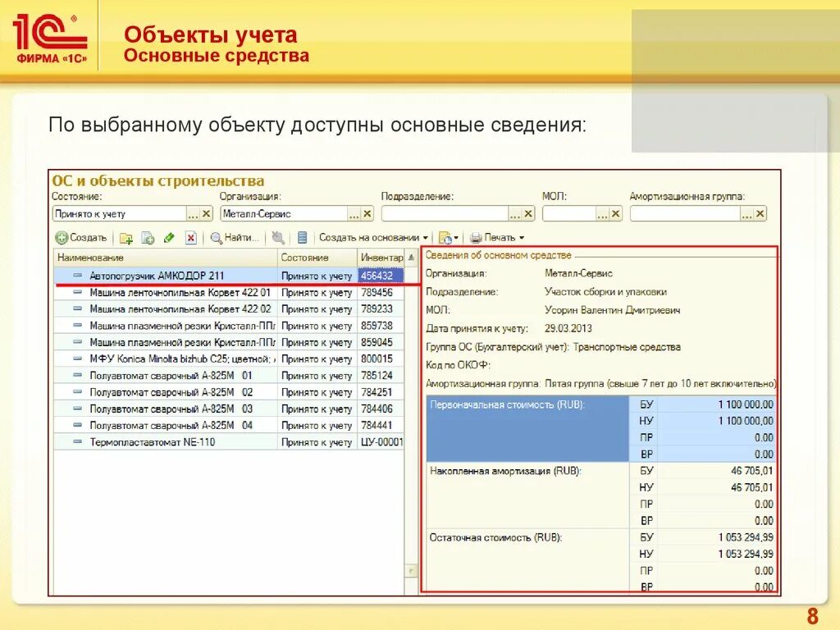Click row icon of Автопогрузчик АМКОДОР 211
The image size is (840, 630).
point(78,276)
